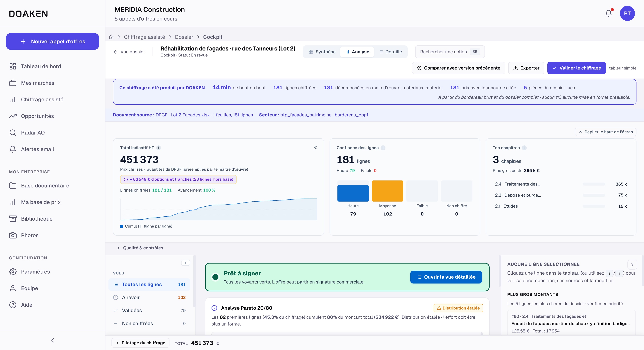Viewport: 644px width, 350px height.
Task: Go to home via breadcrumb house icon
Action: click(x=111, y=37)
